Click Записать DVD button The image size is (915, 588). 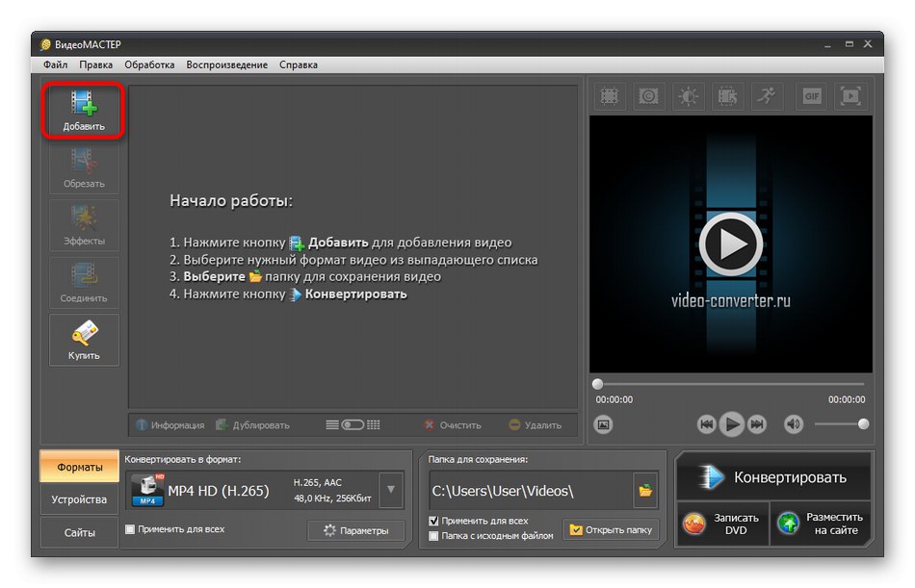click(x=722, y=524)
